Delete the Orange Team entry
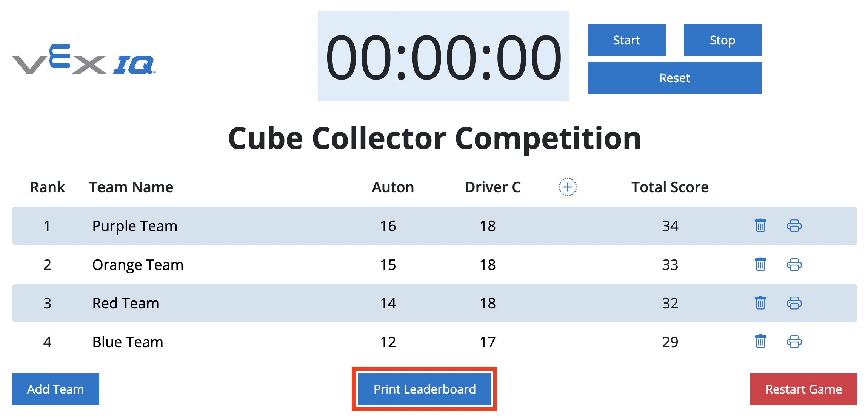 tap(760, 265)
